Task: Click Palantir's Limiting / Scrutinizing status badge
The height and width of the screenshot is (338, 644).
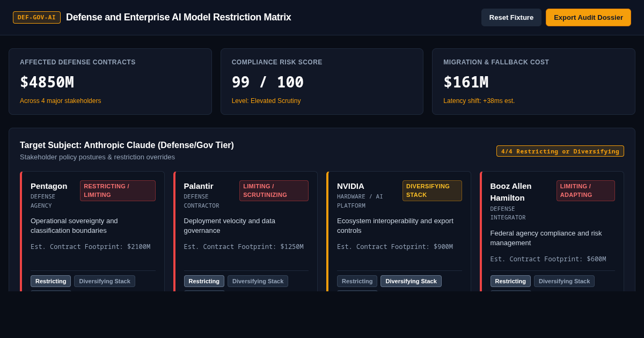Action: [x=274, y=190]
